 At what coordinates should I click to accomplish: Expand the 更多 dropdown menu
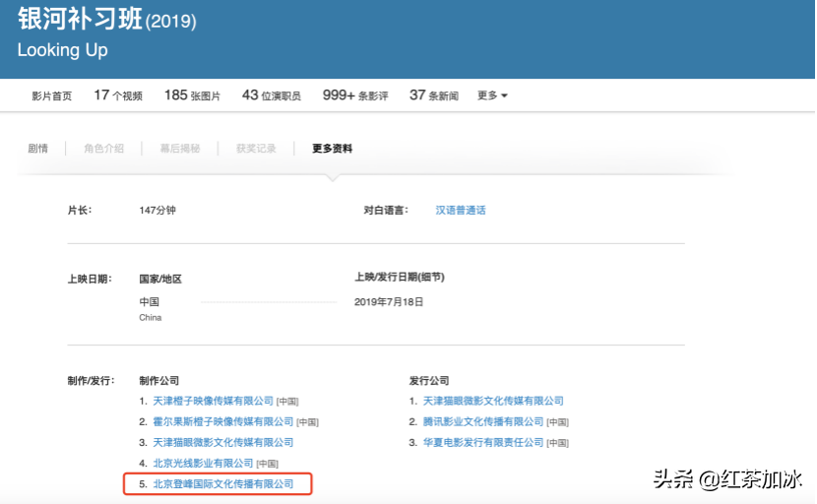492,95
